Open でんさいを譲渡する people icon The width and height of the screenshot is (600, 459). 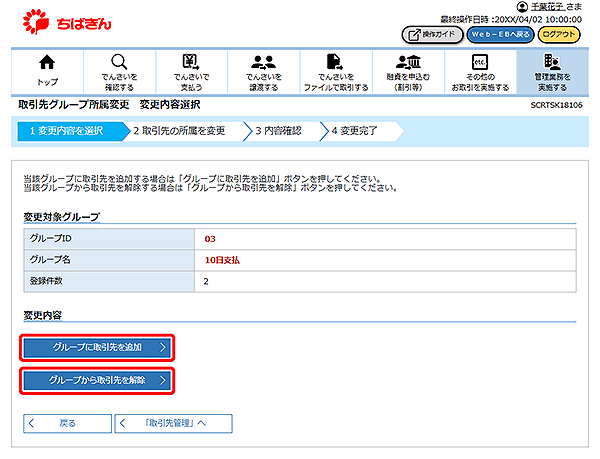click(x=263, y=62)
